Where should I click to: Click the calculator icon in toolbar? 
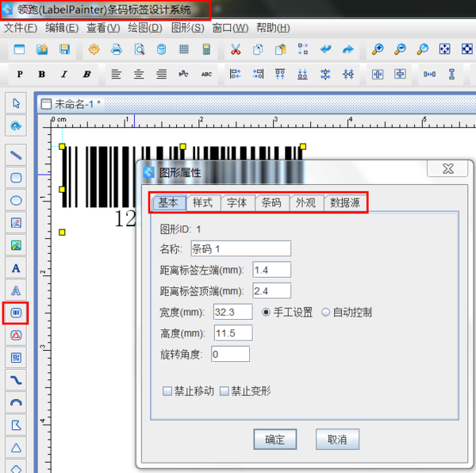coord(206,49)
